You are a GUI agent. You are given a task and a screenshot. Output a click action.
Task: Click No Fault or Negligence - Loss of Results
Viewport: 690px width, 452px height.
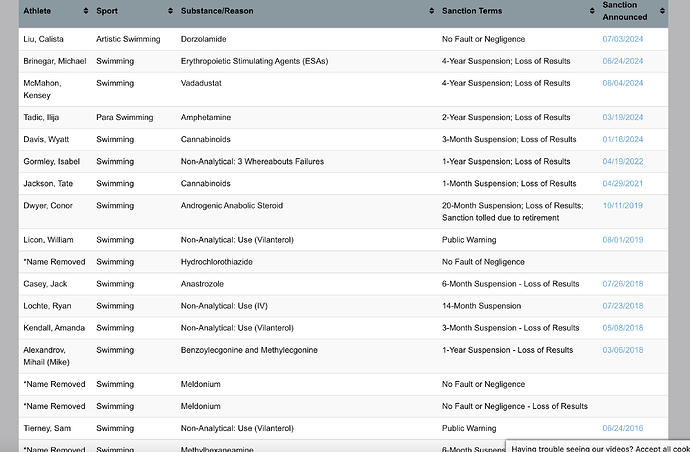point(515,406)
